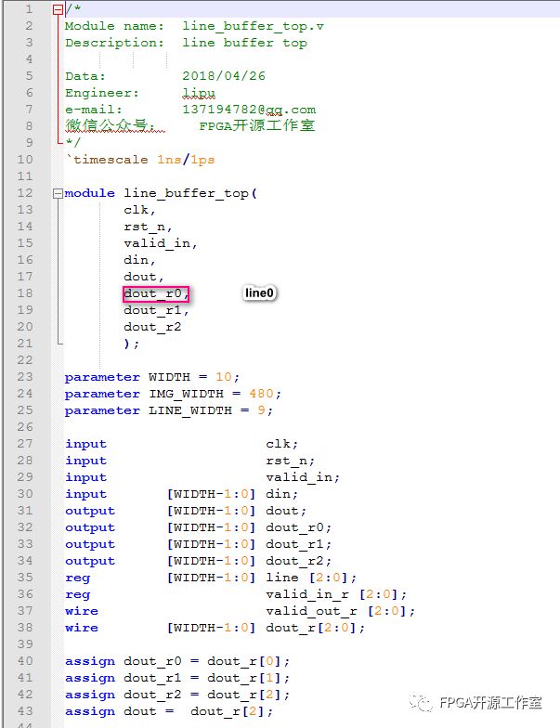Click the clk port on line 13
560x728 pixels.
(136, 210)
